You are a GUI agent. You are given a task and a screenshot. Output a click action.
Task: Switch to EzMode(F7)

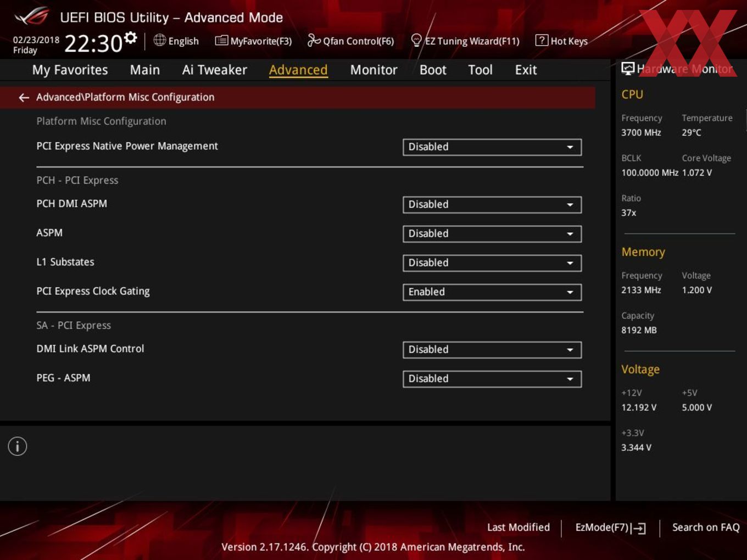point(610,528)
